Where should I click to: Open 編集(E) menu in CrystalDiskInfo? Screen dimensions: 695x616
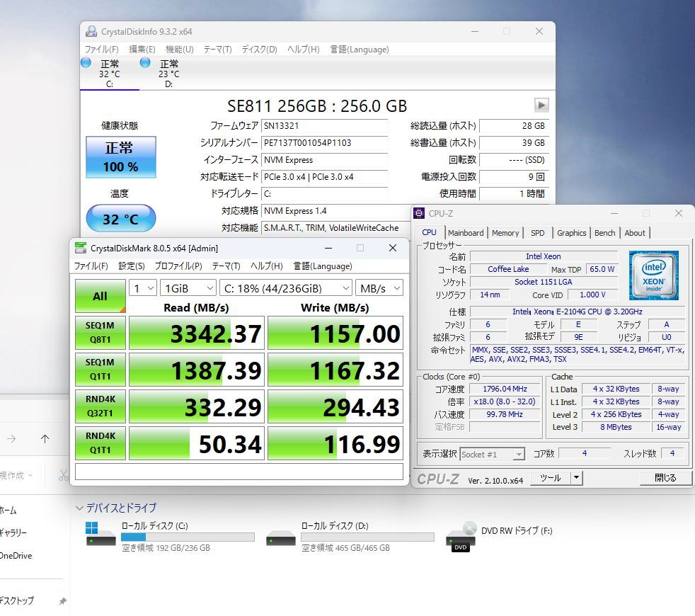tap(142, 50)
